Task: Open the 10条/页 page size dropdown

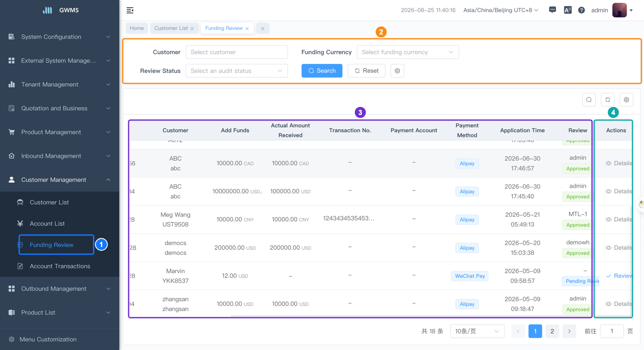Action: 477,331
